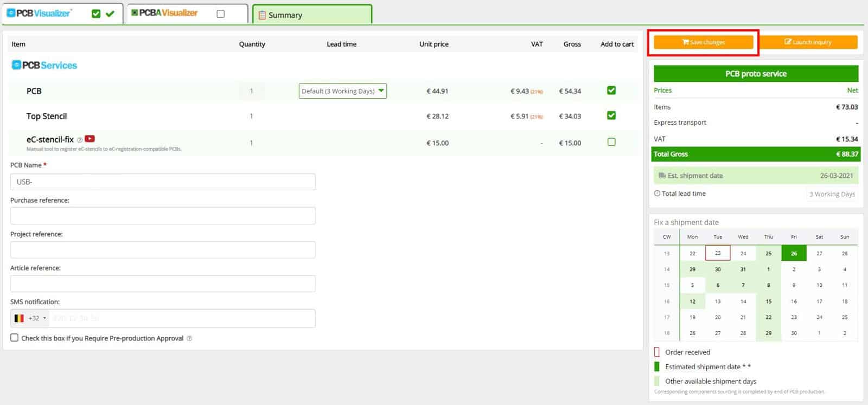Select Thursday 1 in calendar week 14
Screen dimensions: 868x405
click(x=768, y=269)
